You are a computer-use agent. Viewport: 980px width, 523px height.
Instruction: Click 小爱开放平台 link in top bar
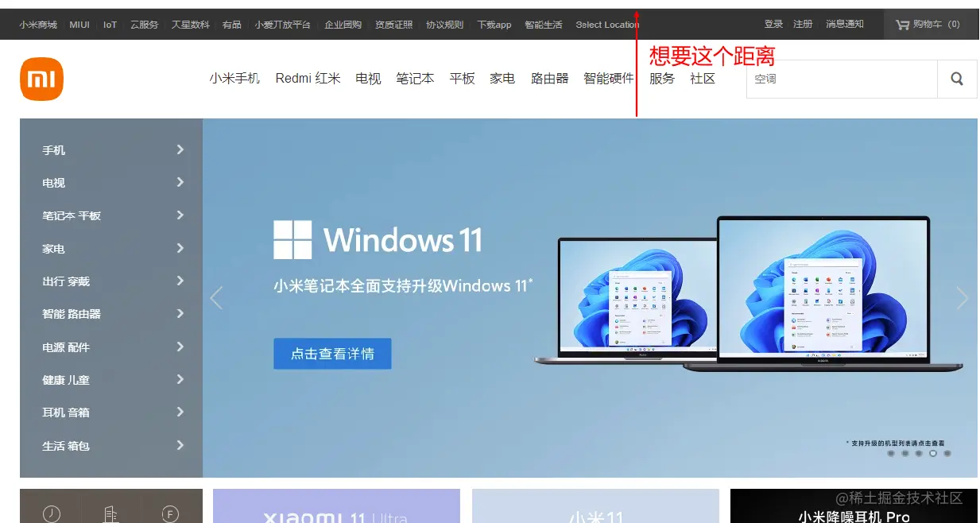(x=283, y=25)
